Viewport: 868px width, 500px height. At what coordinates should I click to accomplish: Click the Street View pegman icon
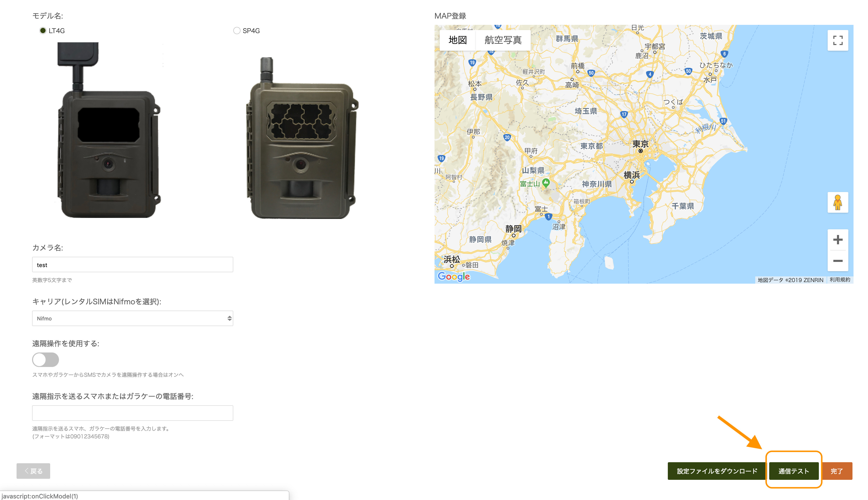[837, 202]
